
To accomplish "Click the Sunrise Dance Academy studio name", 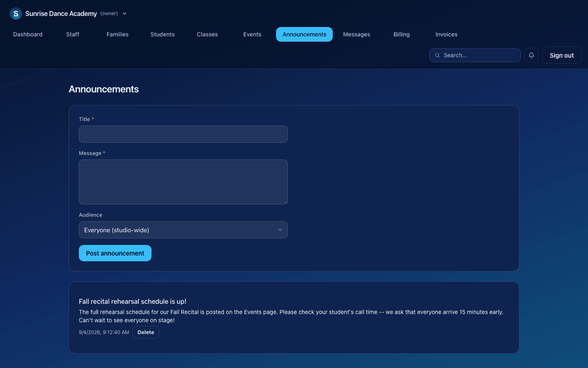I will 61,13.
